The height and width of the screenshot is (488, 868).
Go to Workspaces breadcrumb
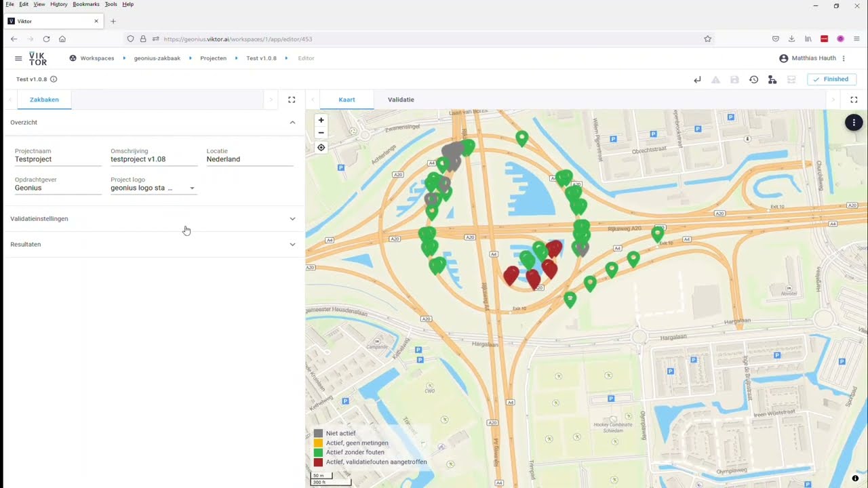pos(97,58)
